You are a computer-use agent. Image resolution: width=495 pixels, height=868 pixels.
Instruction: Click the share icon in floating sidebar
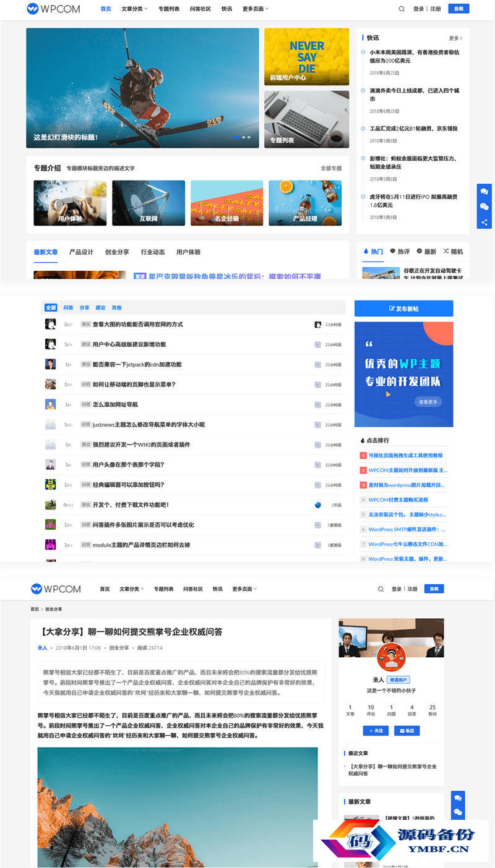click(484, 222)
